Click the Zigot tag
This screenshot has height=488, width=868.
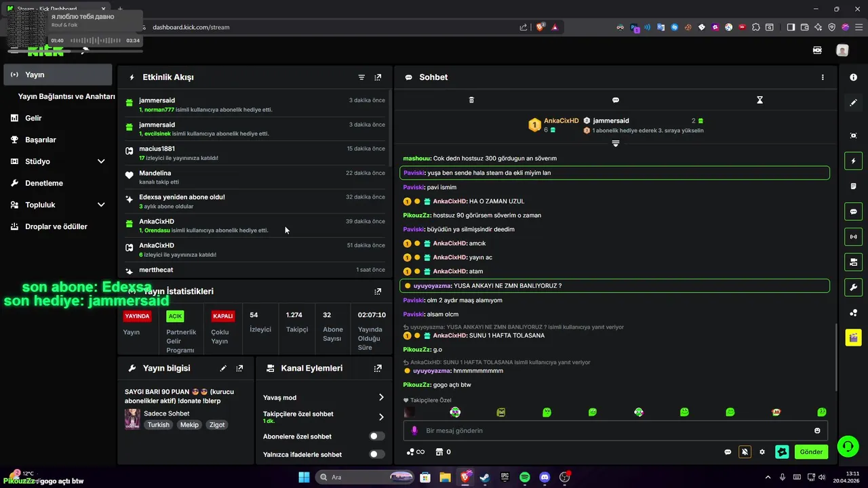pos(217,425)
